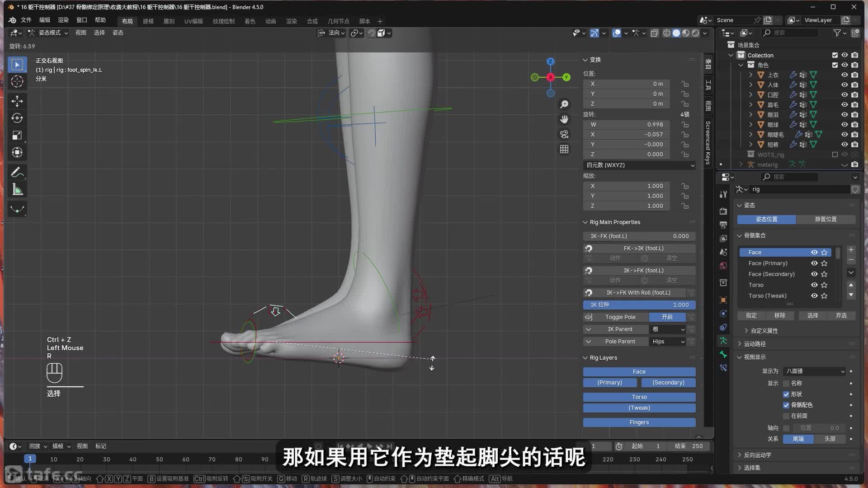Expand the 反向运动学 panel
868x488 pixels.
[x=740, y=455]
